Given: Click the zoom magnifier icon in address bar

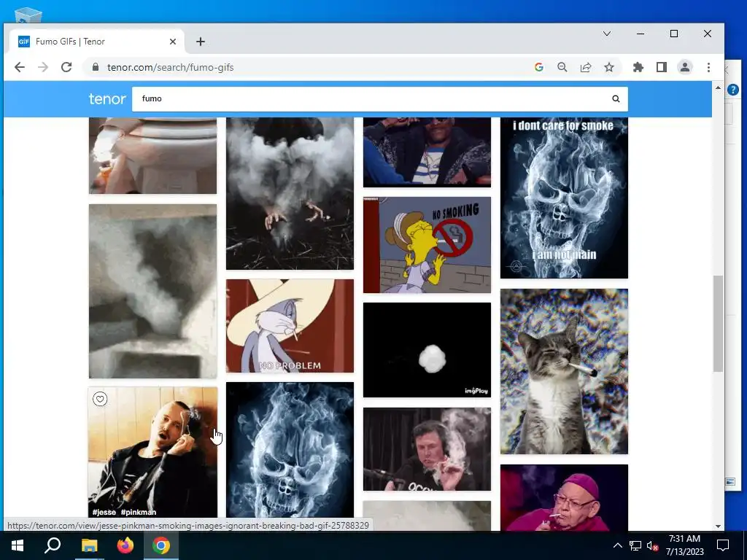Looking at the screenshot, I should click(x=562, y=67).
